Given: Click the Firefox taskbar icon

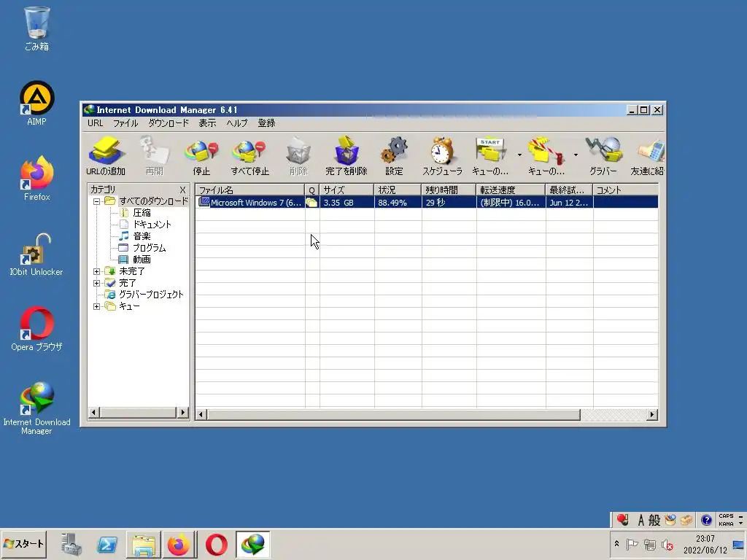Looking at the screenshot, I should point(179,544).
